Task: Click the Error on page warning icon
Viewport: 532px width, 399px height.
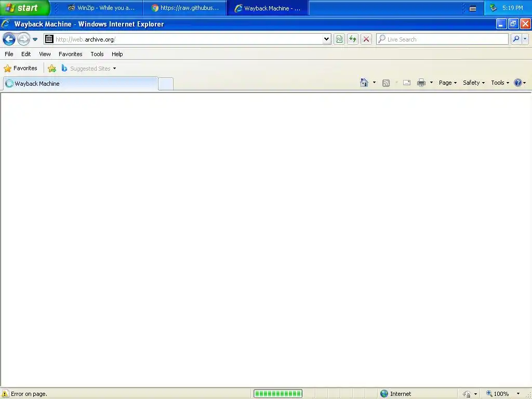Action: click(5, 394)
